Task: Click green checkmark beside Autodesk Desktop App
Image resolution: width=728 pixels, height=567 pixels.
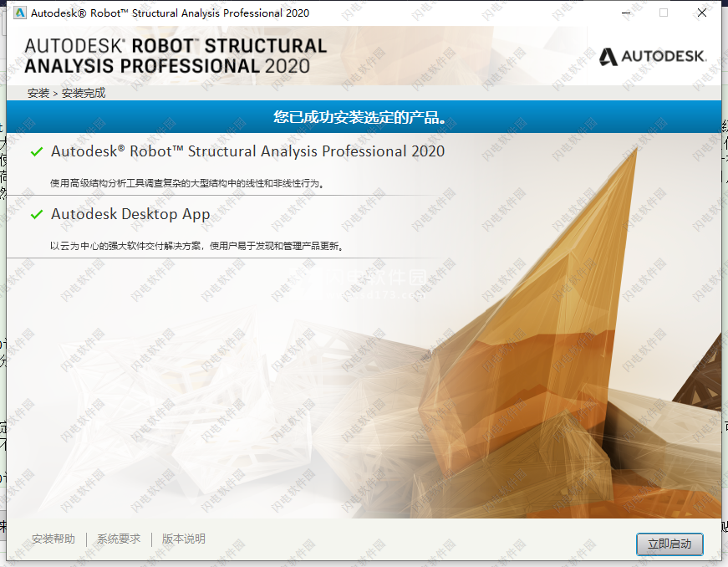Action: [37, 215]
